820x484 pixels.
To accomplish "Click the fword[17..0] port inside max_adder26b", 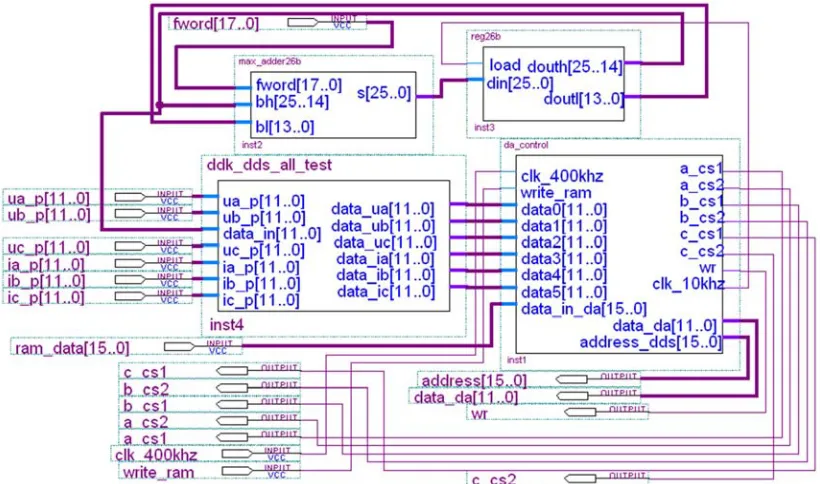I will tap(299, 85).
